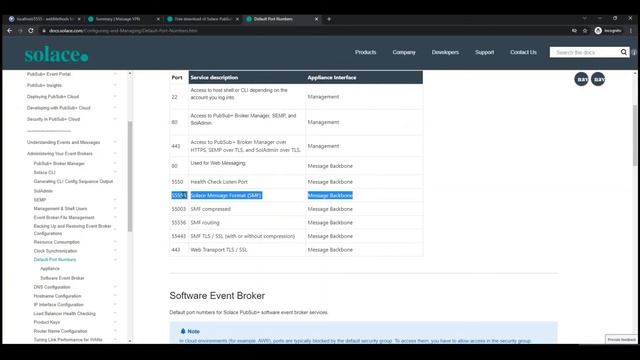Switch to the localhost:5555 tab
640x360 pixels.
44,19
